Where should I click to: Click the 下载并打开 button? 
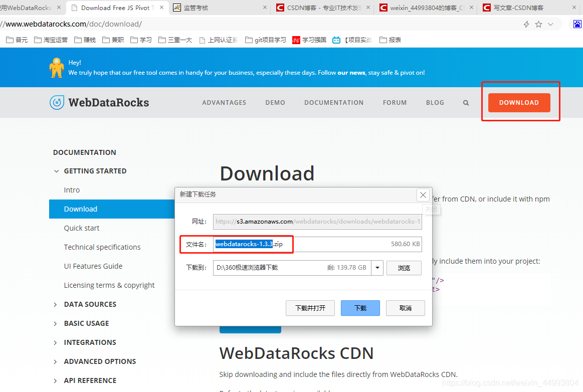[x=310, y=308]
